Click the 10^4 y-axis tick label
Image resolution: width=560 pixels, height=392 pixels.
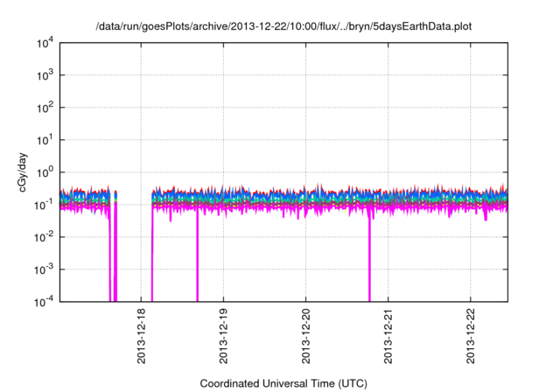[x=45, y=44]
